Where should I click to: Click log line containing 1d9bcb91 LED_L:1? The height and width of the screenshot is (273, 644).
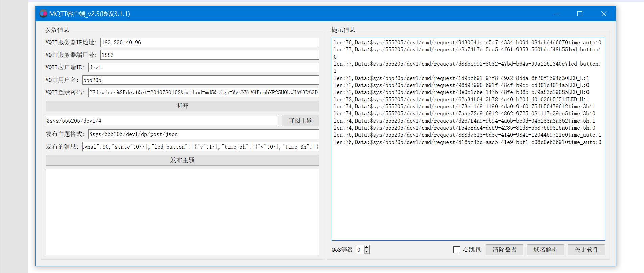click(461, 78)
